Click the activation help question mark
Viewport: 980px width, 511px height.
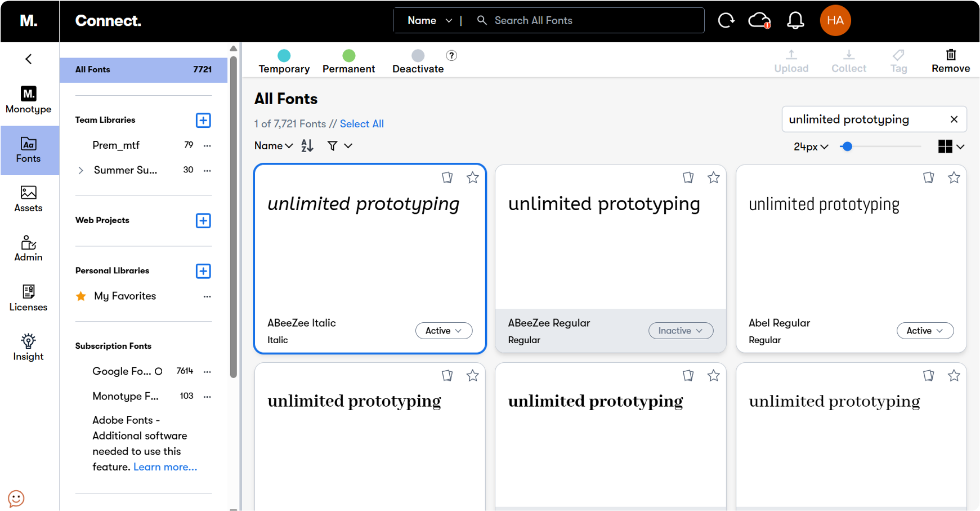[451, 56]
